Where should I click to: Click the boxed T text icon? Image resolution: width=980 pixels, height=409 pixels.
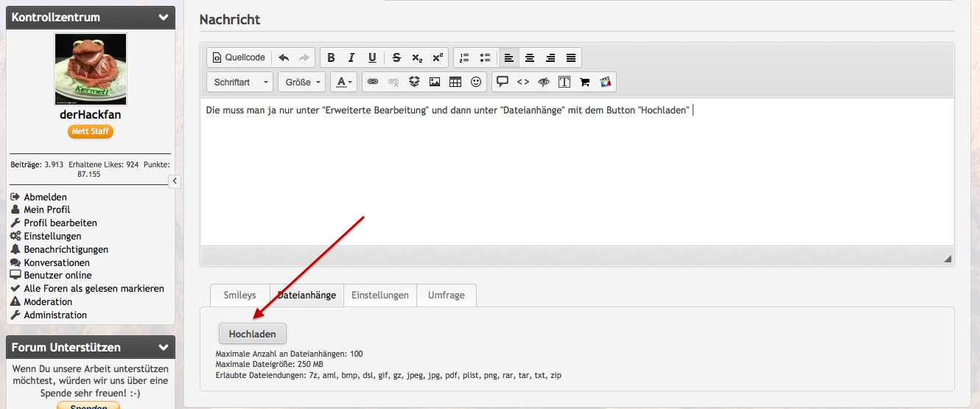coord(564,82)
